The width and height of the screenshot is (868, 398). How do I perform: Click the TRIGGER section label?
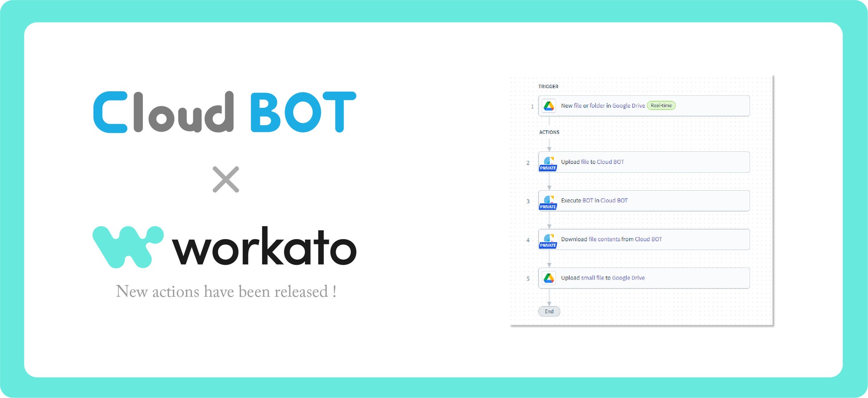(548, 87)
